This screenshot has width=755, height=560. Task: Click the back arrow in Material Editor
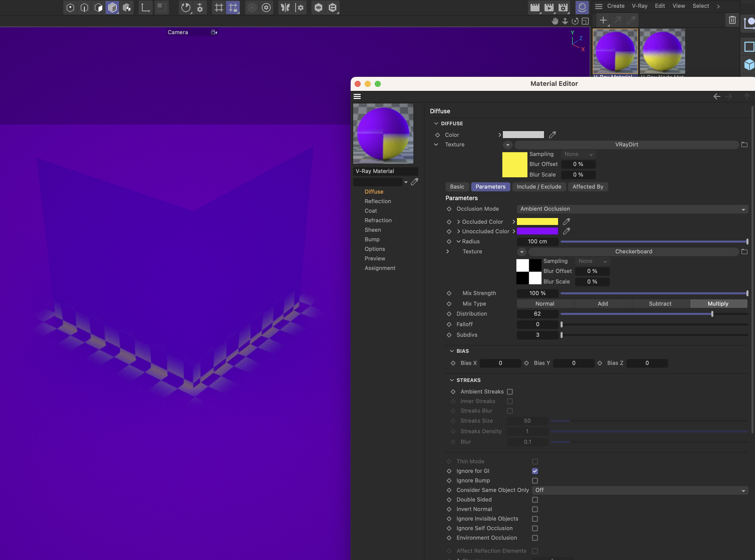click(717, 97)
